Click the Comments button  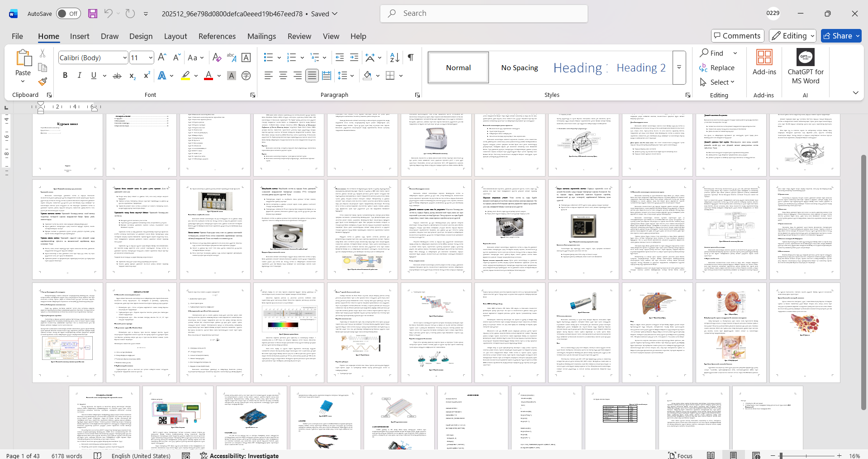coord(737,36)
